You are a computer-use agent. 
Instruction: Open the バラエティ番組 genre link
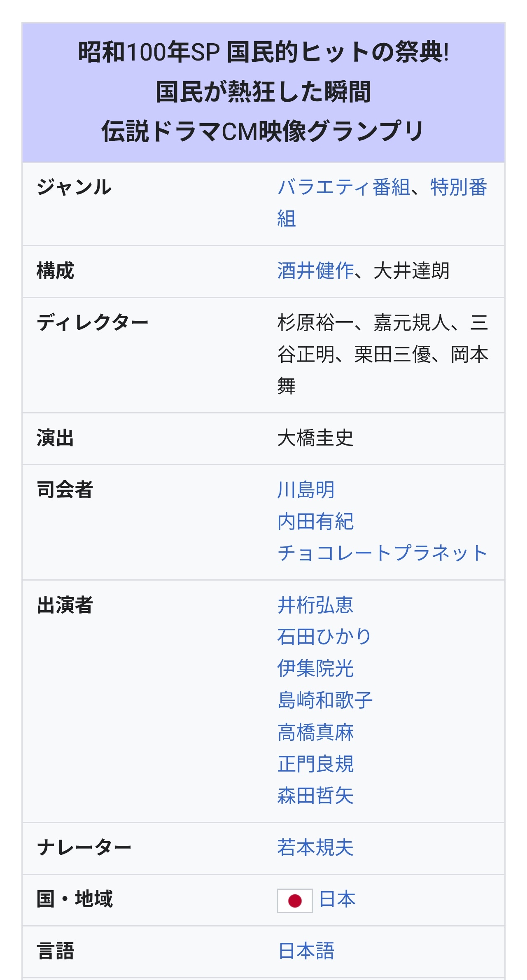(x=344, y=187)
